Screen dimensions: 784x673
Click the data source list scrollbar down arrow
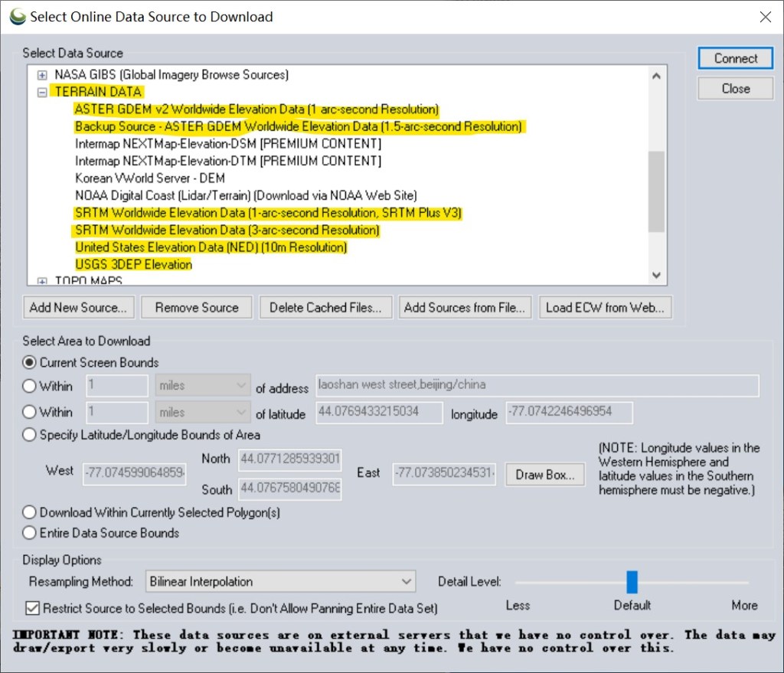[x=656, y=275]
